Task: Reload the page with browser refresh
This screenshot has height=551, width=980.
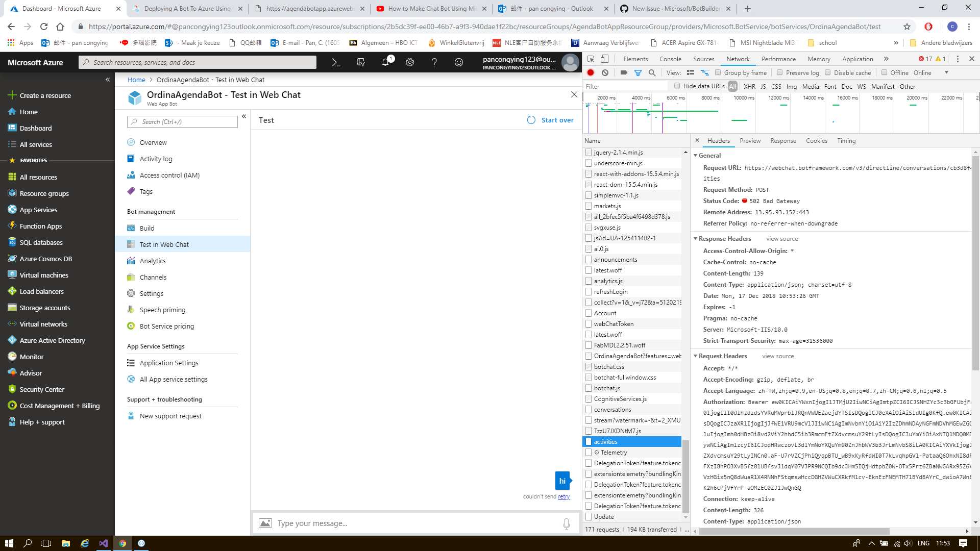Action: coord(44,27)
